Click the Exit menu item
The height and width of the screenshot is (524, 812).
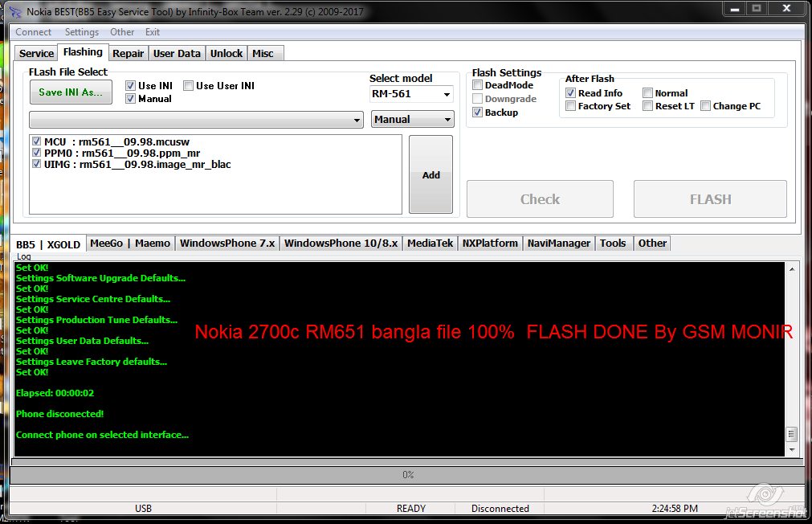click(x=153, y=32)
